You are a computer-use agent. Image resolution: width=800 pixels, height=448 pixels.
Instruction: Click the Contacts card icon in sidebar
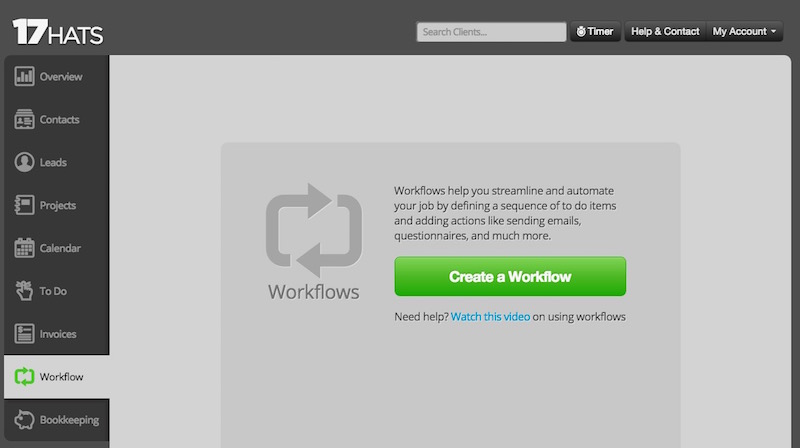coord(24,119)
